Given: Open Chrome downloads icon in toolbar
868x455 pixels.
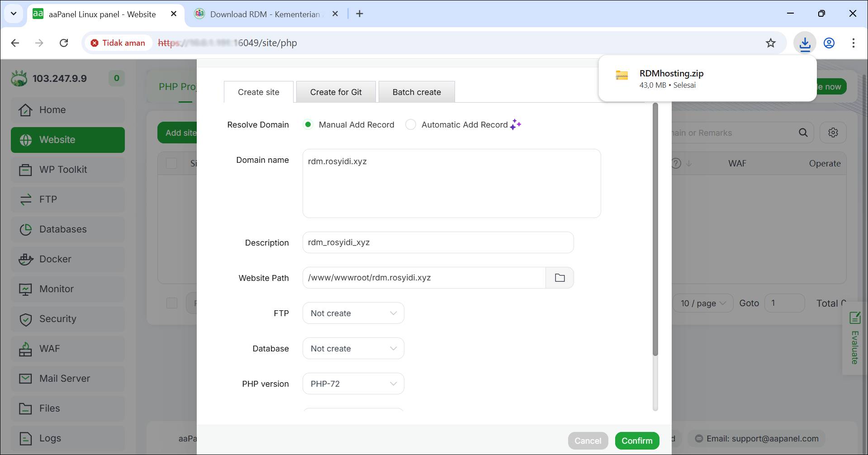Looking at the screenshot, I should tap(805, 43).
